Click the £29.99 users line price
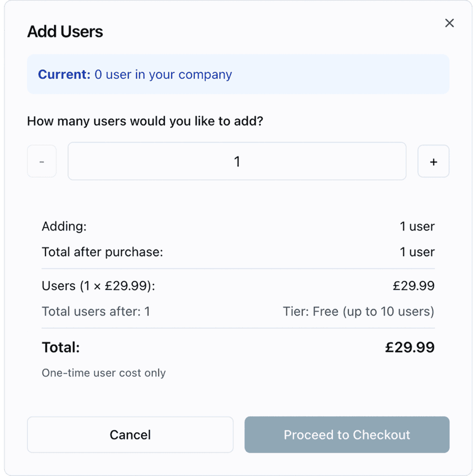 [413, 285]
